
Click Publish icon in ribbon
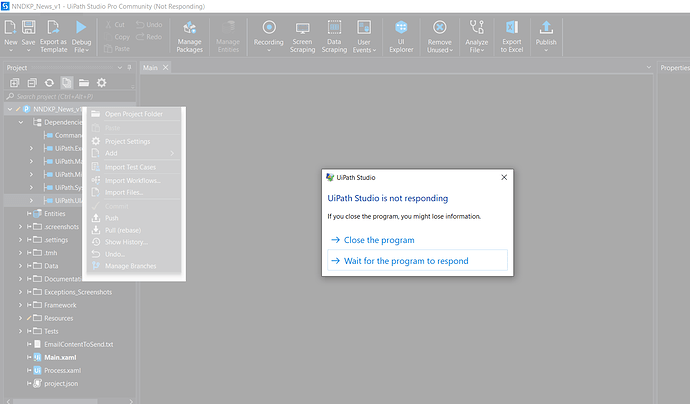(x=546, y=27)
